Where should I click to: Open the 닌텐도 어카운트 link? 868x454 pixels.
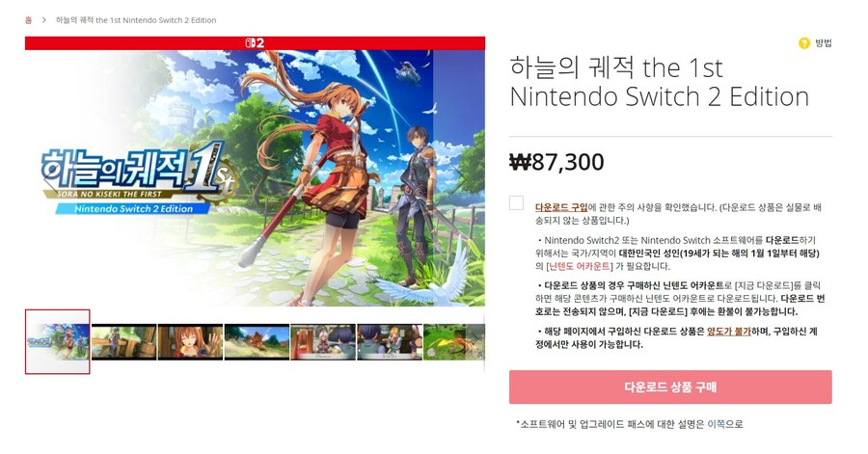[x=580, y=266]
